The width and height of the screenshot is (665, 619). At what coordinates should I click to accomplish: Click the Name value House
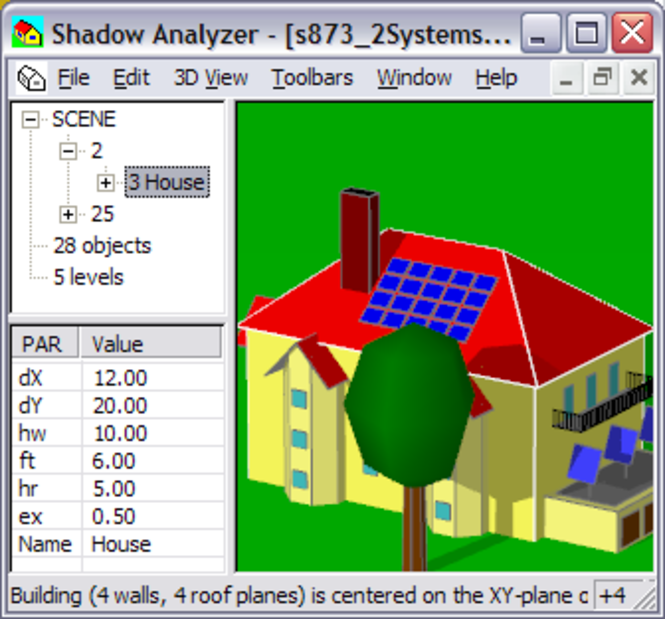tap(152, 544)
